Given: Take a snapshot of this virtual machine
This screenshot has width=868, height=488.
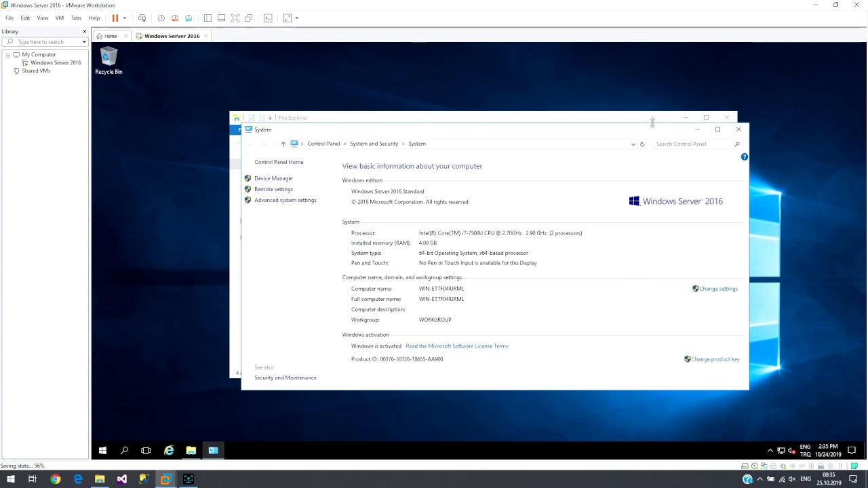Looking at the screenshot, I should [161, 18].
